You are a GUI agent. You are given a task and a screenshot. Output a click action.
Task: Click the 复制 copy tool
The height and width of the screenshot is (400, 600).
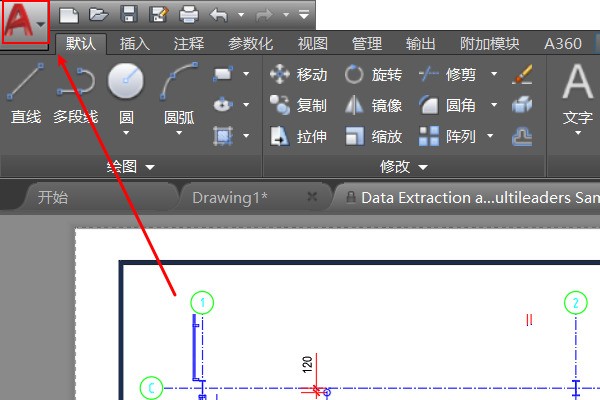coord(298,105)
